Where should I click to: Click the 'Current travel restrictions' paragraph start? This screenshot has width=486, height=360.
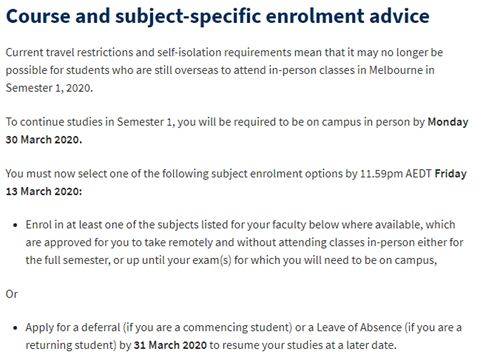(x=63, y=53)
